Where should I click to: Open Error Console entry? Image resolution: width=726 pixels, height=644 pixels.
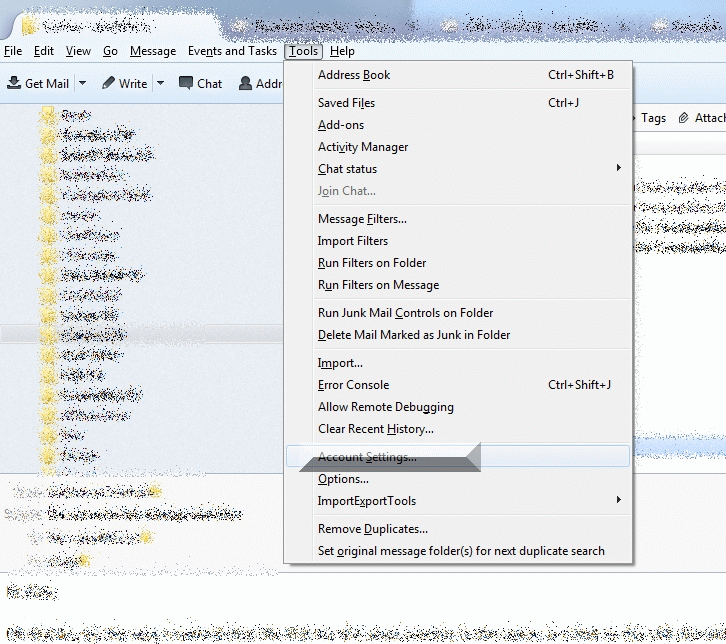tap(458, 385)
